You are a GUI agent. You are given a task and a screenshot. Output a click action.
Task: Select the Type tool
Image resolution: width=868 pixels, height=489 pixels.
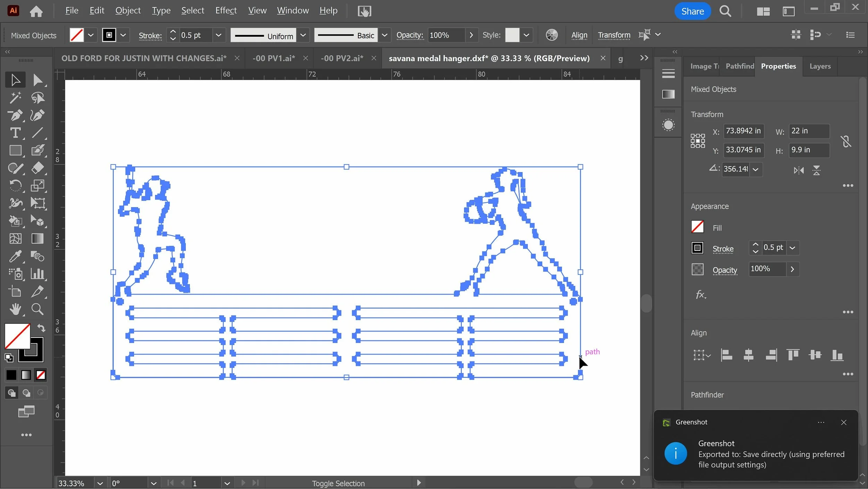point(15,133)
